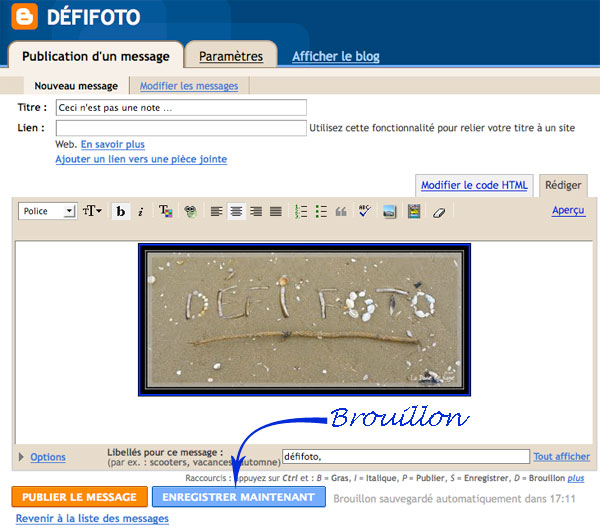Click the labels field containing défifoto
This screenshot has height=532, width=600.
[406, 457]
